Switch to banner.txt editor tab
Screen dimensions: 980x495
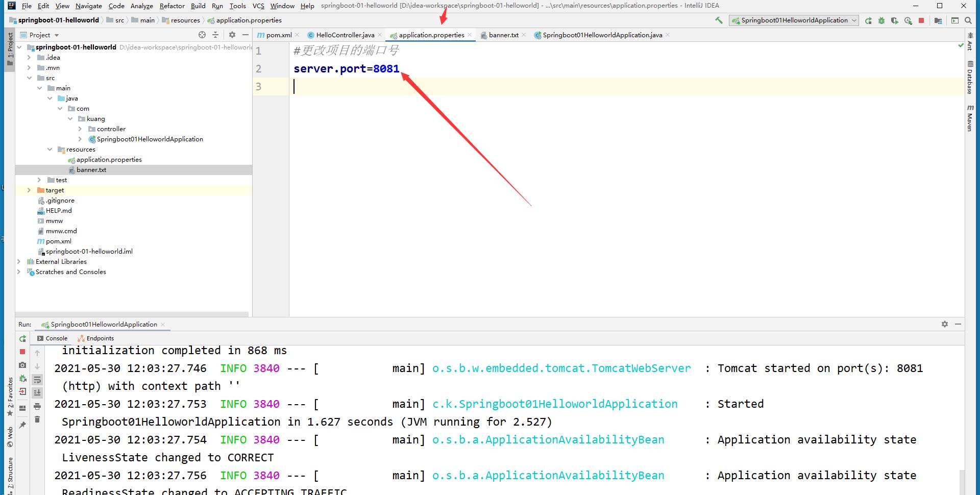503,35
